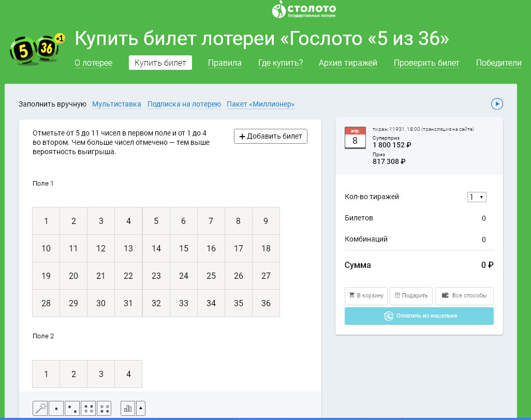
Task: Mark number 21 in Поле 1
Action: click(101, 276)
